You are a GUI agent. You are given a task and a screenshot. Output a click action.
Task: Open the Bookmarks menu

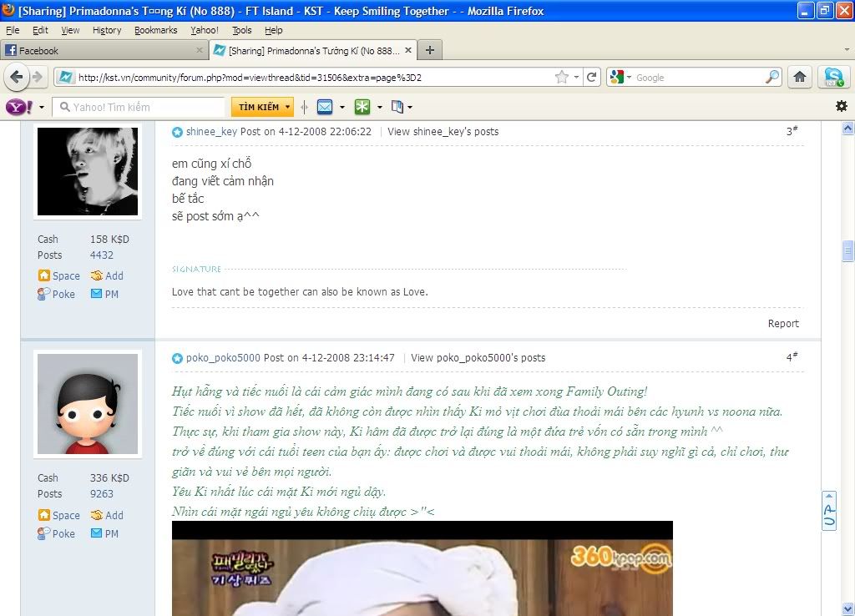156,30
